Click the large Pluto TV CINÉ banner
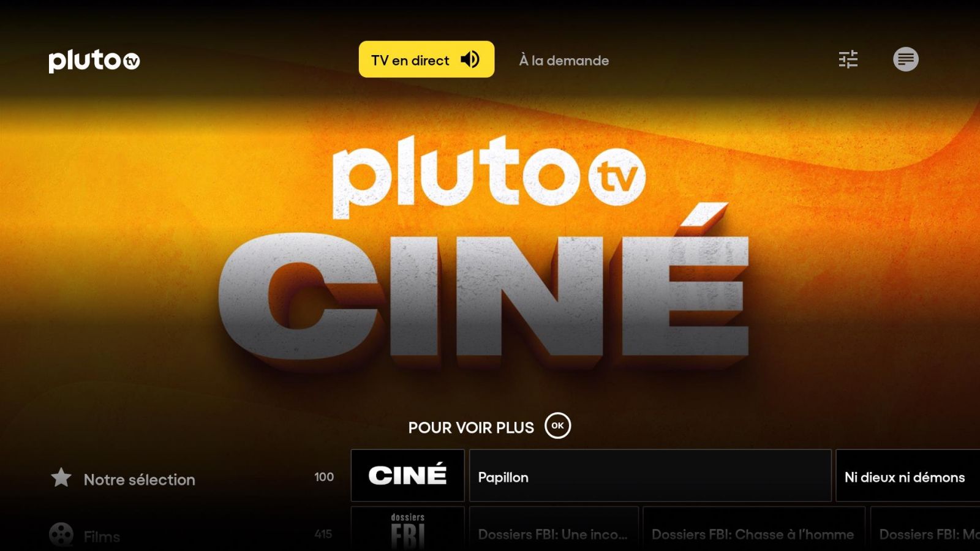Viewport: 980px width, 551px height. 484,251
